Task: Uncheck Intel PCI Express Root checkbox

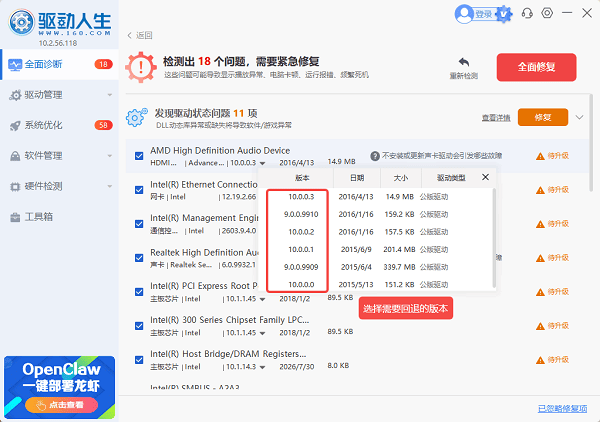Action: (x=139, y=292)
